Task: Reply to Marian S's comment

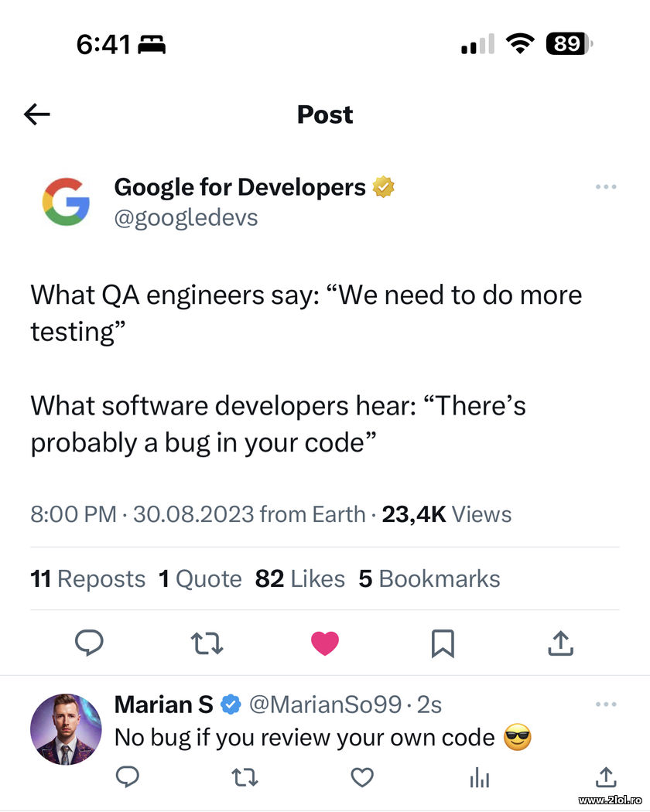Action: [127, 778]
